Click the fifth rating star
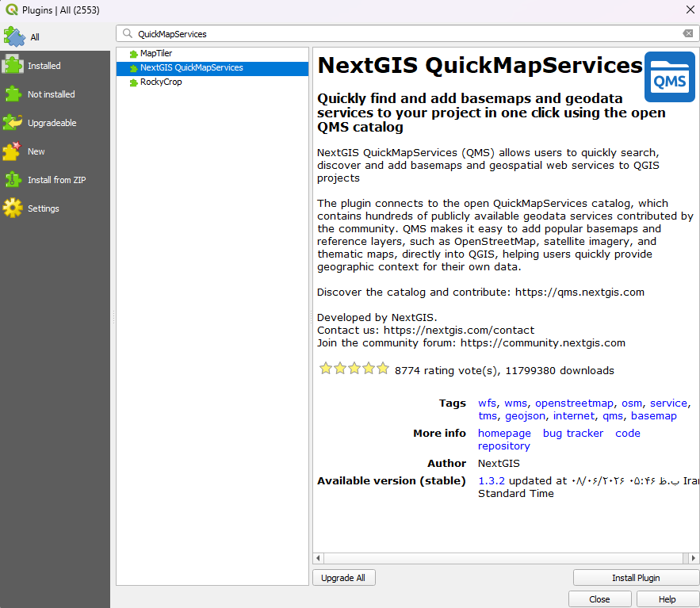 click(383, 369)
